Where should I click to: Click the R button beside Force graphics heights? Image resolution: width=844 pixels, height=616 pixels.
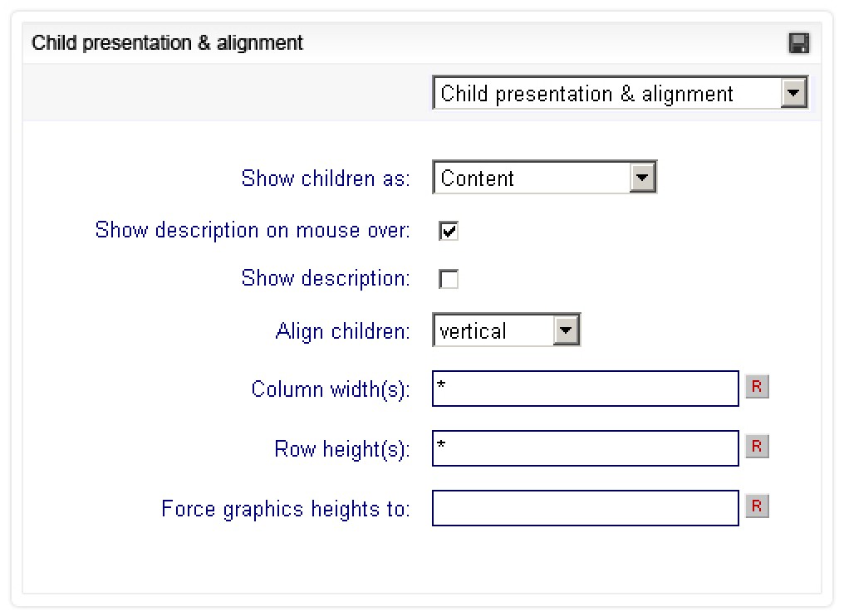pos(757,506)
